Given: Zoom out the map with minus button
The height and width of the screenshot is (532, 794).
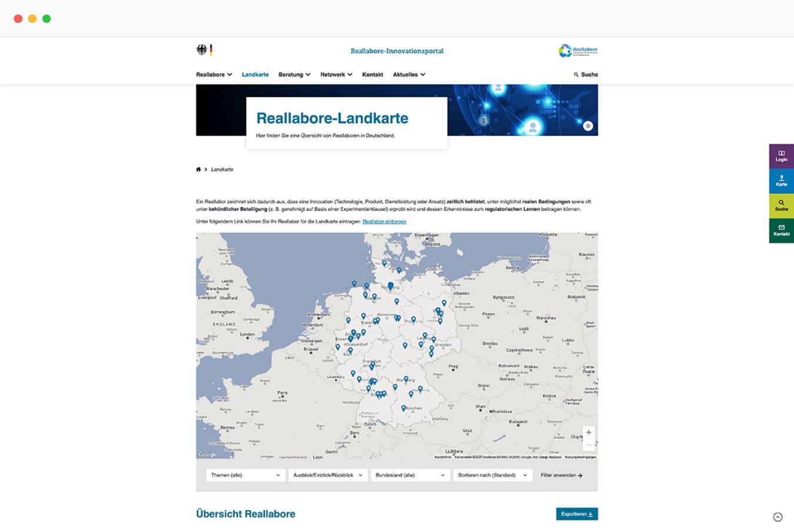Looking at the screenshot, I should pos(588,446).
